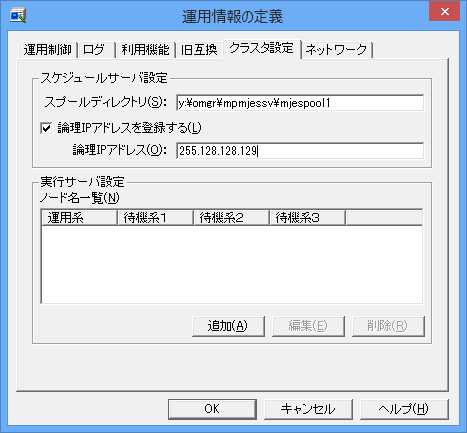Click the 追加(A) button

228,326
